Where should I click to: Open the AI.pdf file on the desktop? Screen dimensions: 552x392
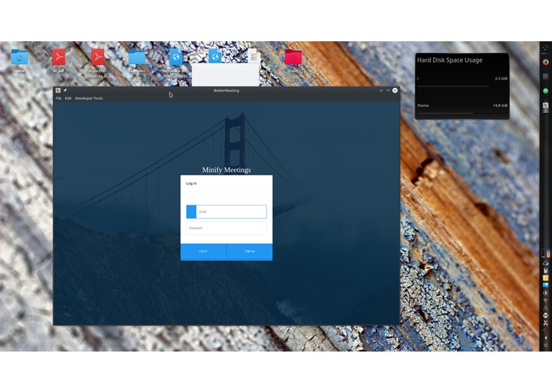pyautogui.click(x=59, y=57)
